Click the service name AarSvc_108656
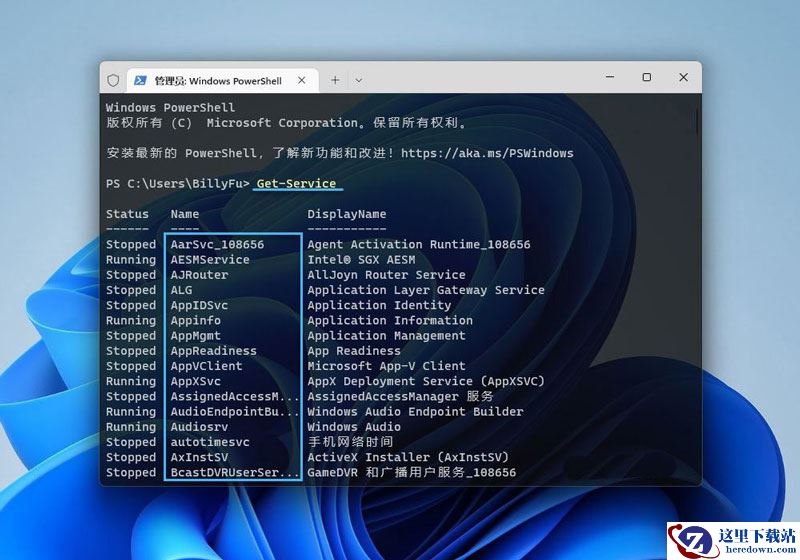 click(x=217, y=245)
